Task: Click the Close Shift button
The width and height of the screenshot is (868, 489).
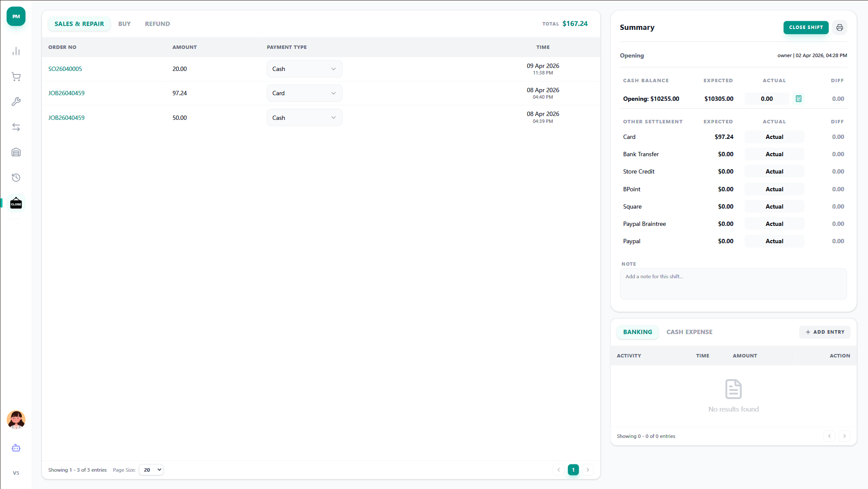Action: pos(805,27)
